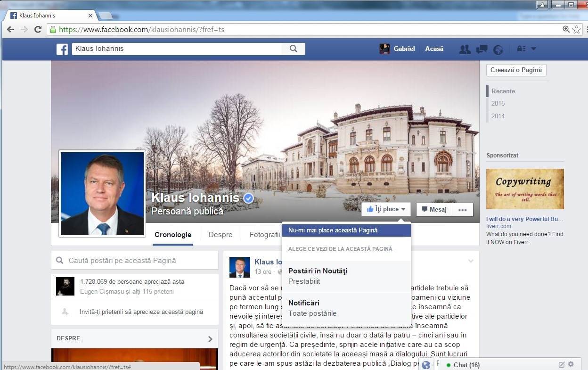The height and width of the screenshot is (370, 588).
Task: Click '1.728.069 de persoane apreciază asta'
Action: click(132, 282)
